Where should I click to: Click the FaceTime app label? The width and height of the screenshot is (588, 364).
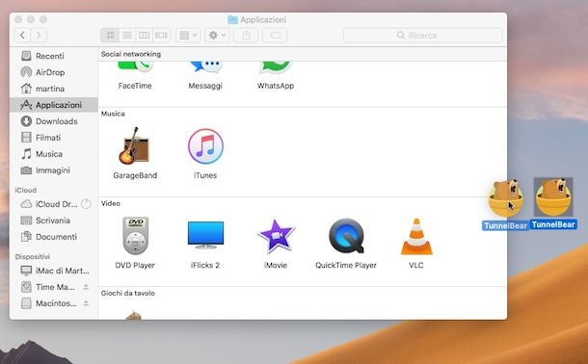135,86
